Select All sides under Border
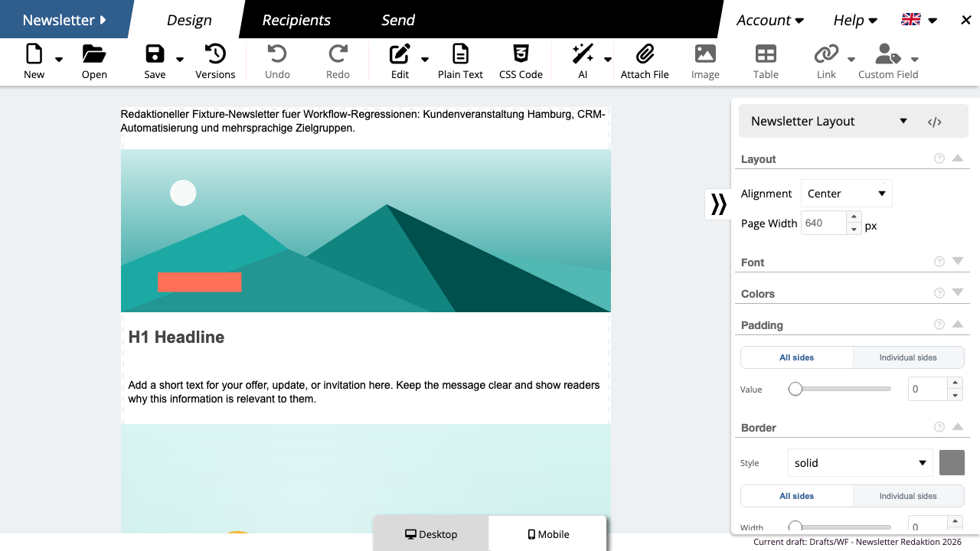 pos(797,496)
